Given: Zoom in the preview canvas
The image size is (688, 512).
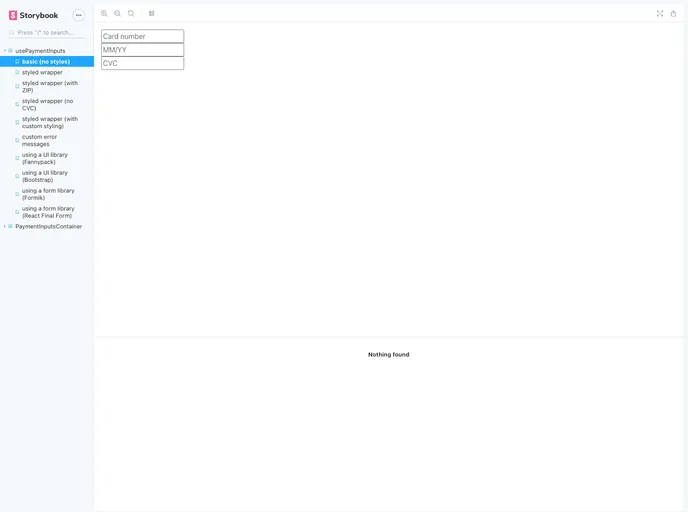Looking at the screenshot, I should coord(104,14).
